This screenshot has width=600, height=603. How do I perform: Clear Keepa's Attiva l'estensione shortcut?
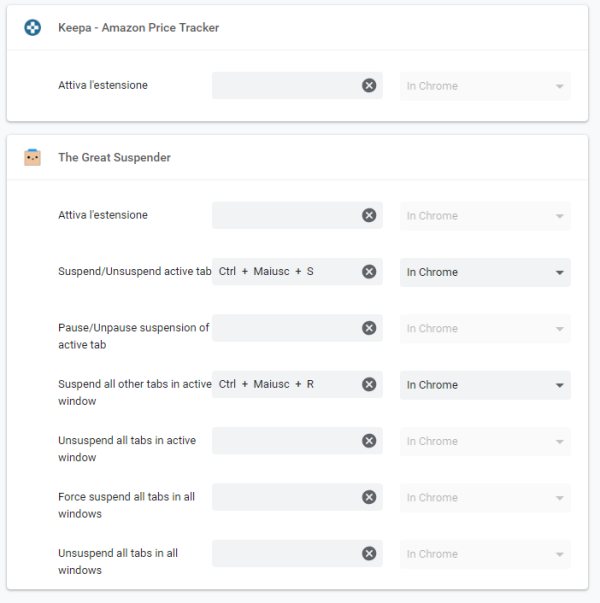click(369, 85)
